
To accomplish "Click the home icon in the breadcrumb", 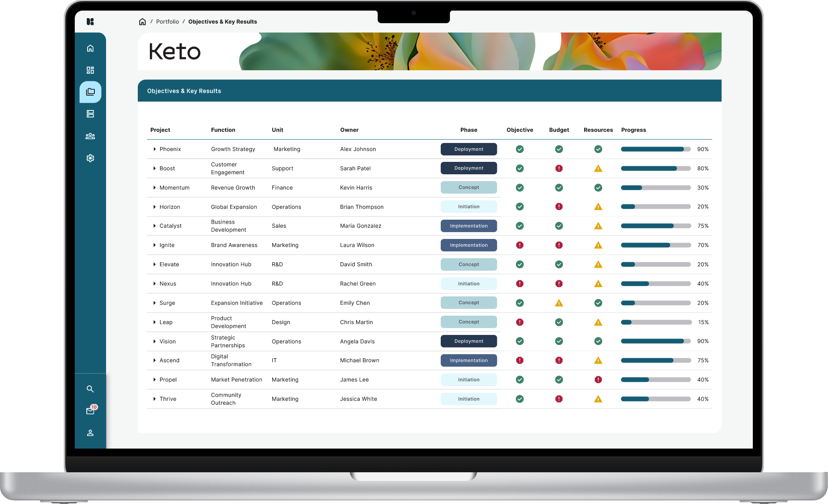I will [x=143, y=21].
